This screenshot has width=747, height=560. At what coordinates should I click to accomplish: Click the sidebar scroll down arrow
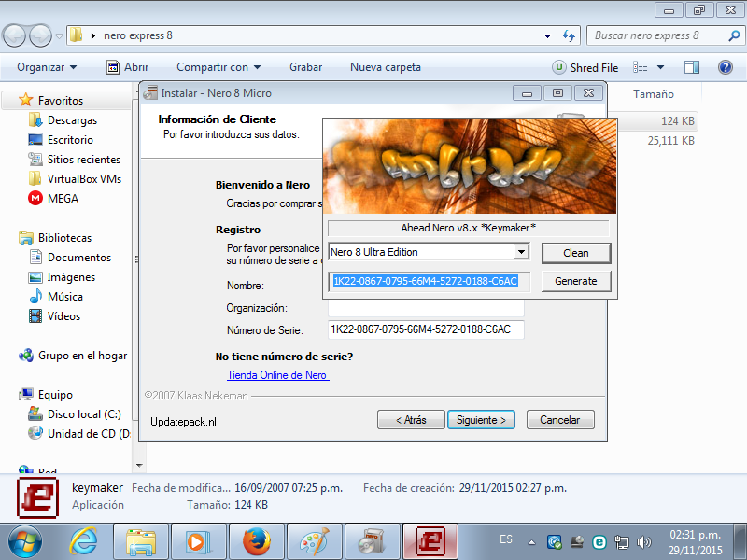(139, 465)
